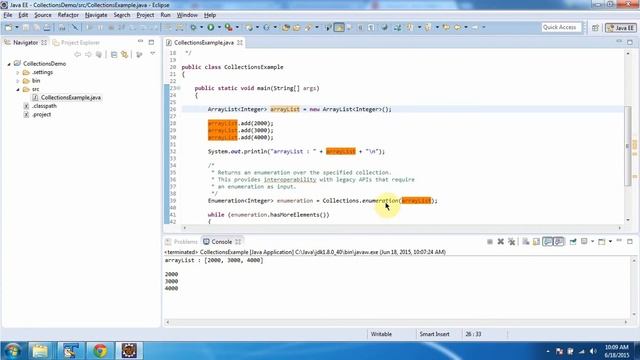Toggle Show Console on standard output change
640x360 pixels.
tap(548, 242)
